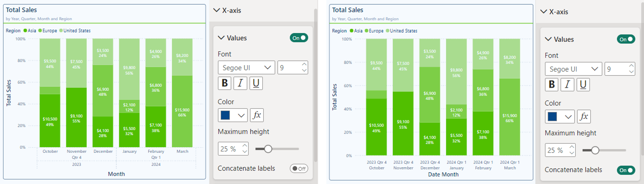Turn off the Values toggle
Viewport: 644px width, 184px height.
click(299, 38)
